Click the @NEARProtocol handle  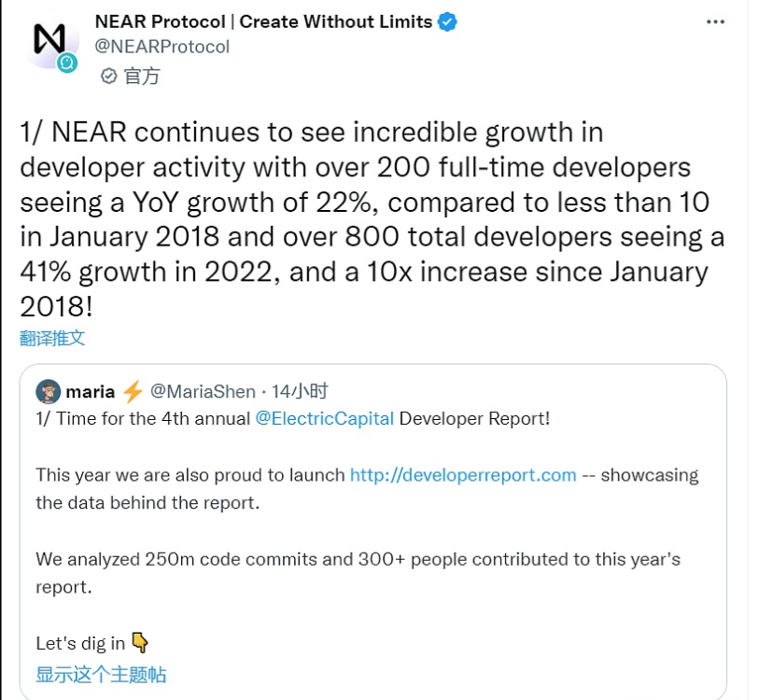(x=162, y=47)
